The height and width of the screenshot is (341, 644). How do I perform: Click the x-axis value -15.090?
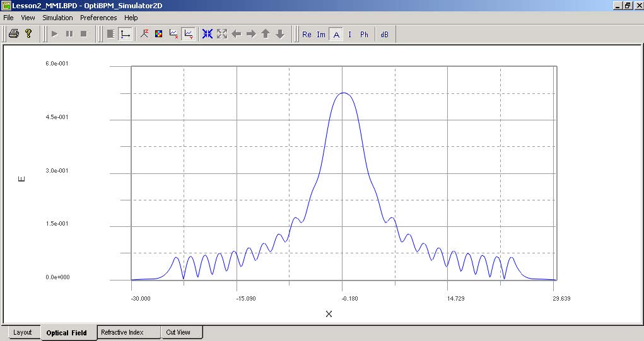[245, 298]
